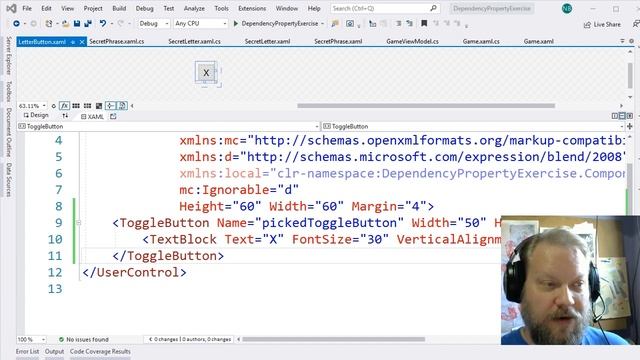Viewport: 640px width, 360px height.
Task: Toggle snap to gridlines icon
Action: pos(87,106)
